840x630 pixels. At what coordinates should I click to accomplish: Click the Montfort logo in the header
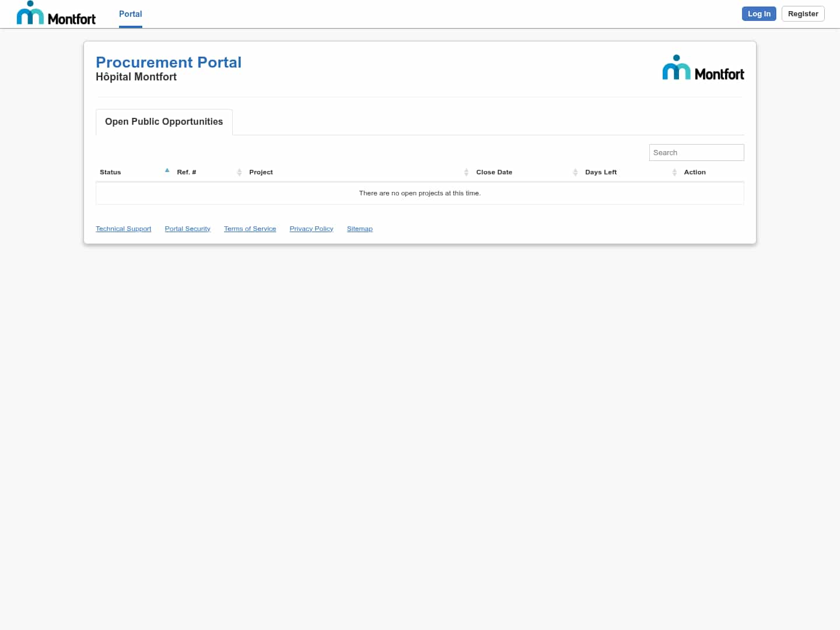click(x=56, y=13)
